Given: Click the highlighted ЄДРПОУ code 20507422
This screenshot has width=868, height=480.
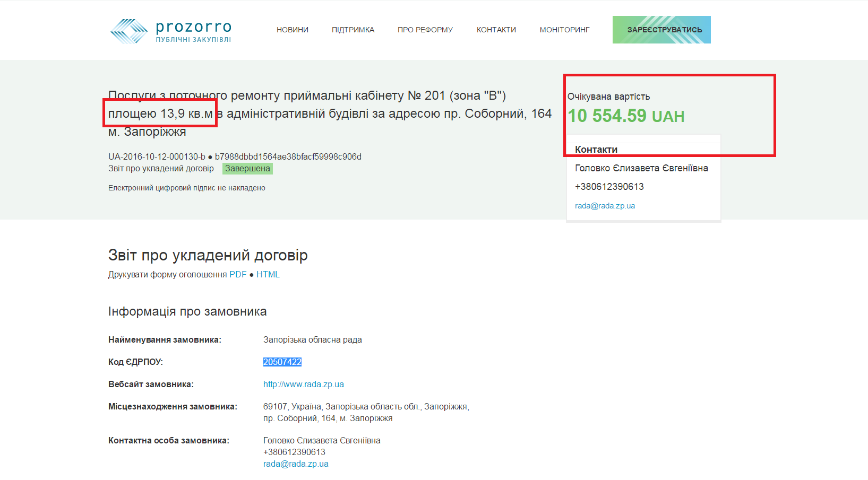Looking at the screenshot, I should click(282, 362).
